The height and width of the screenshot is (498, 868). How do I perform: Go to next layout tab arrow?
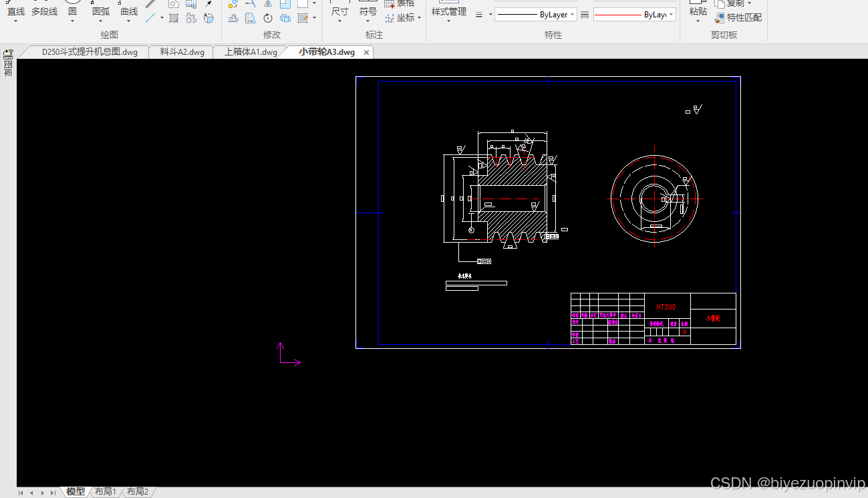pyautogui.click(x=42, y=493)
